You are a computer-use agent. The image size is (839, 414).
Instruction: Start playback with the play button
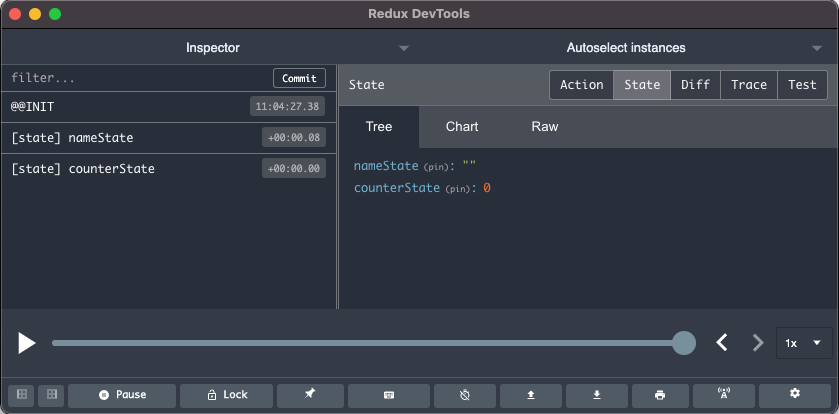pyautogui.click(x=27, y=343)
